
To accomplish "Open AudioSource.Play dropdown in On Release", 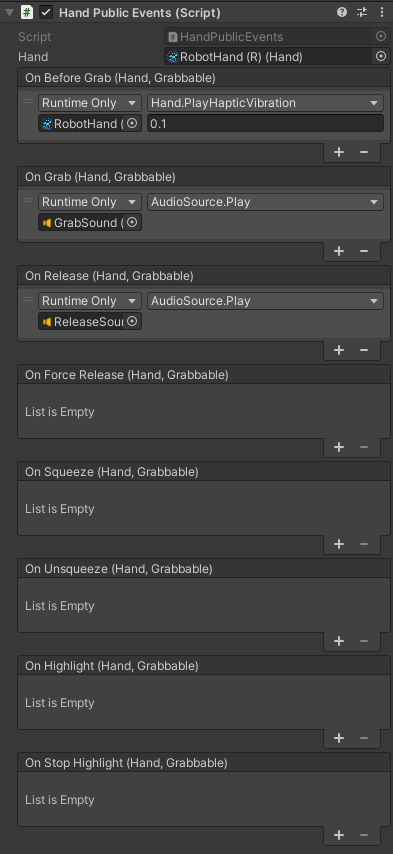I will point(265,301).
